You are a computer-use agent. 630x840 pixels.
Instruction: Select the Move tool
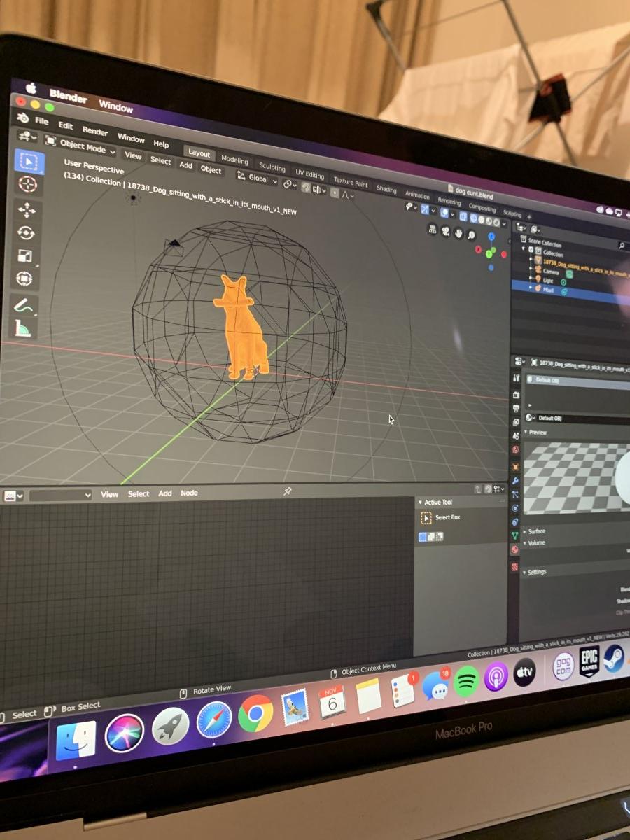click(27, 211)
